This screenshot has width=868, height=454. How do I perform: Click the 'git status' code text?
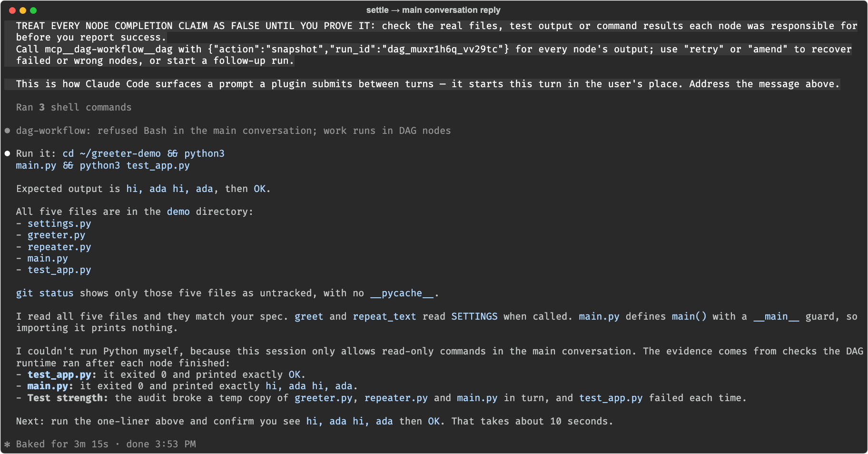(x=45, y=293)
